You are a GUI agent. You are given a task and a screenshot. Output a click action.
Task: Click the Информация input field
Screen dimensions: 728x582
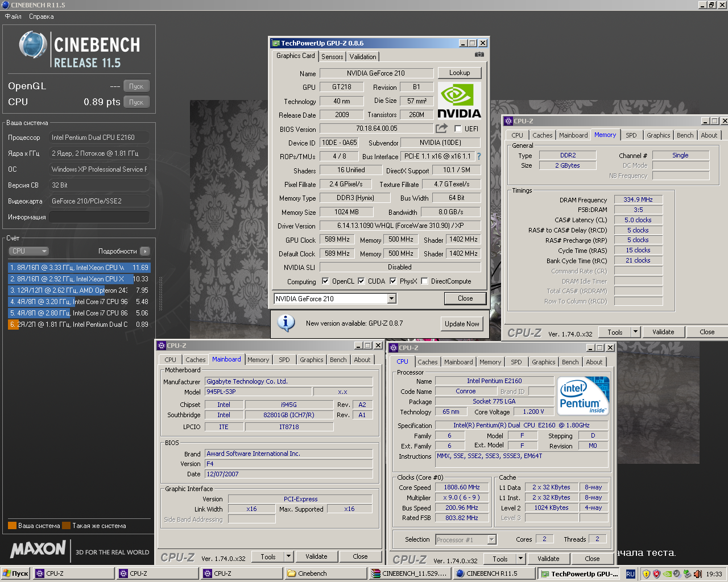pyautogui.click(x=99, y=217)
